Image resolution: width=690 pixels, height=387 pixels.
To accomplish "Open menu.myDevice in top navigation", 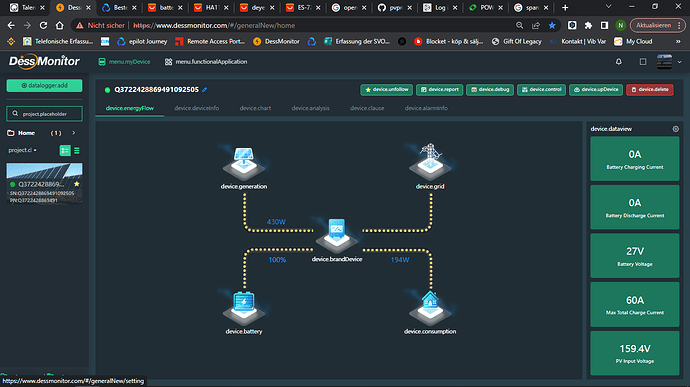I will [124, 62].
